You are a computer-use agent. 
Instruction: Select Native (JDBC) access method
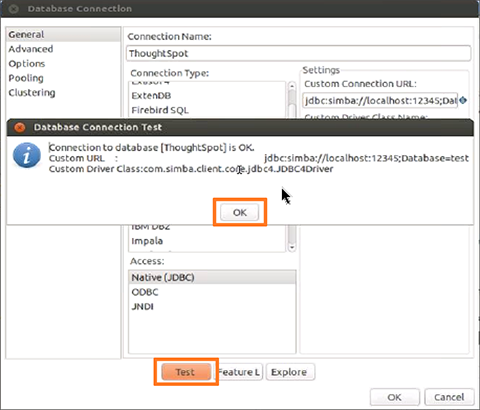(212, 277)
